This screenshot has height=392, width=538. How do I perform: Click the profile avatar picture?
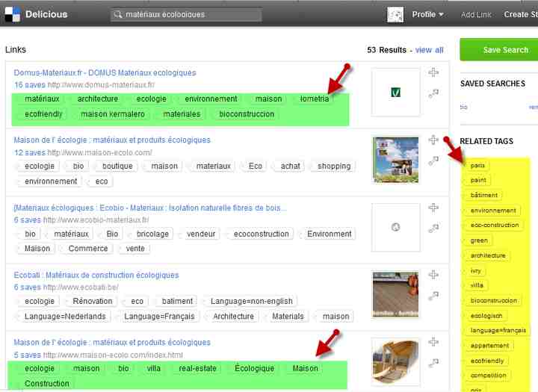click(x=395, y=15)
